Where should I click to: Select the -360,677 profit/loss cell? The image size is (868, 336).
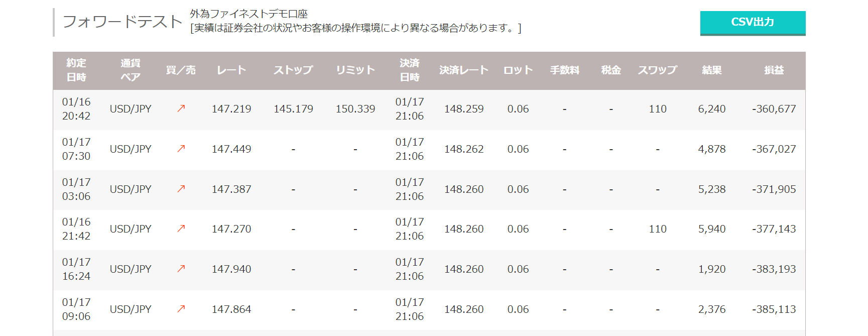coord(774,109)
